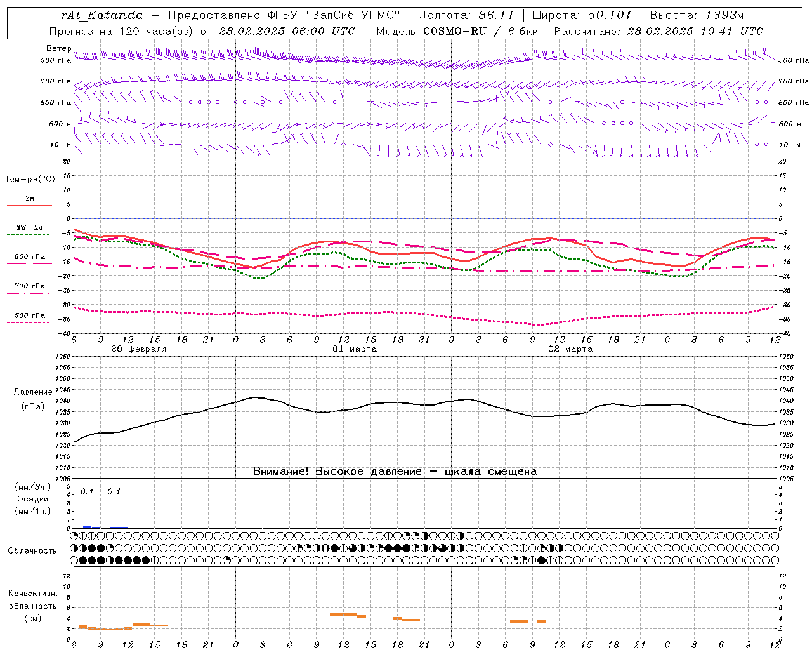Click the Конвективн. облачность label
Screen dimensions: 812x650
pos(32,600)
